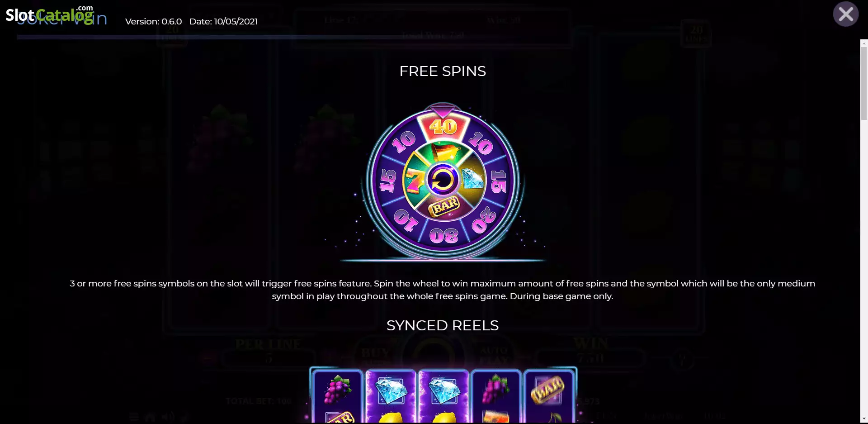Select the golden bell symbol on the wheel

pos(445,152)
